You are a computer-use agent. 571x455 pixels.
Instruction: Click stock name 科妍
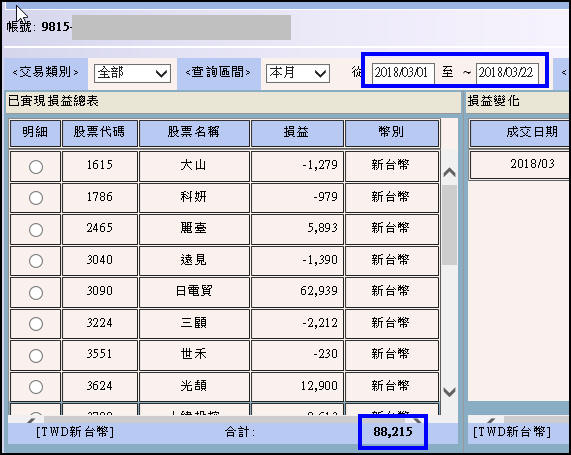pos(193,198)
